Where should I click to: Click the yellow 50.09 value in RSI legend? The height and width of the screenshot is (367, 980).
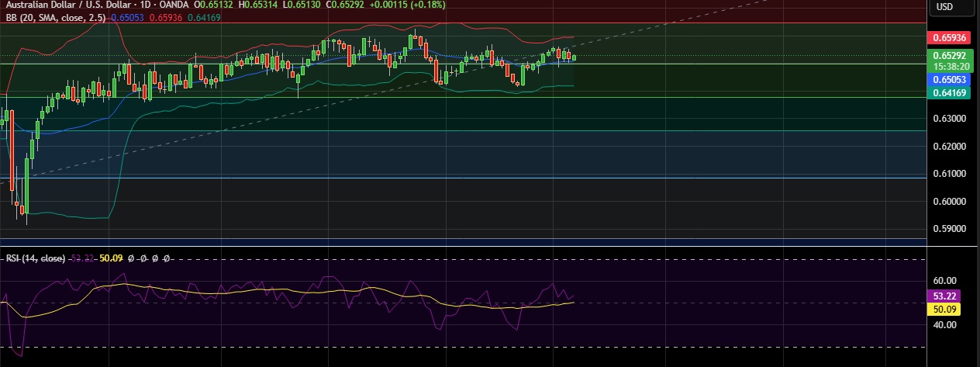coord(112,258)
